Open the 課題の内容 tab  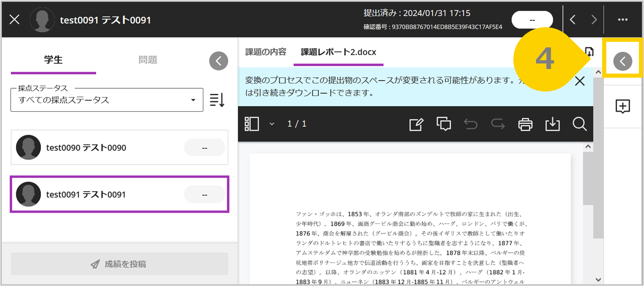click(x=266, y=52)
